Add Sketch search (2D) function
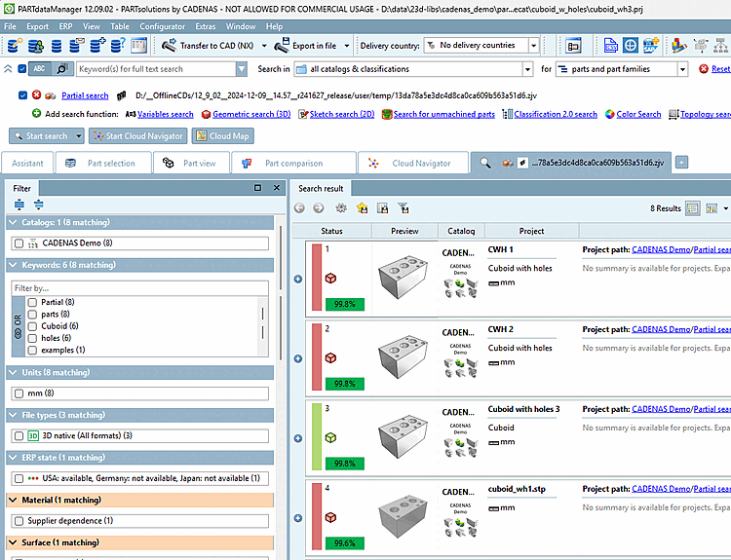Screen dimensions: 731x560 pos(342,114)
